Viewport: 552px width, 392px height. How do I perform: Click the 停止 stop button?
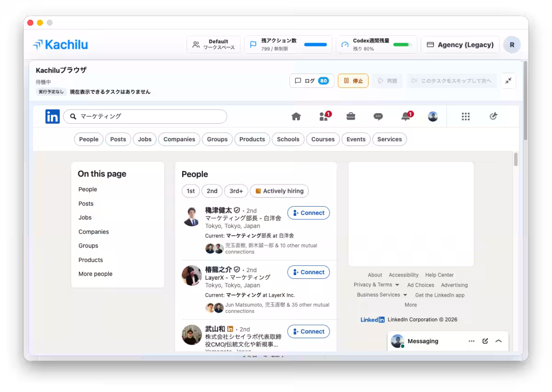point(353,81)
